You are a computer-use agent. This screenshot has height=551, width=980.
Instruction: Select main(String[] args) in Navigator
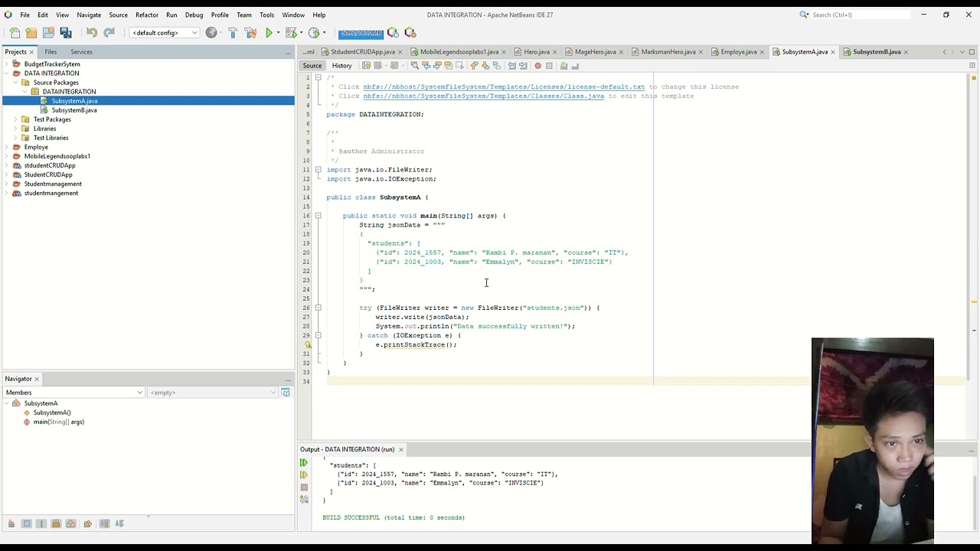(59, 422)
